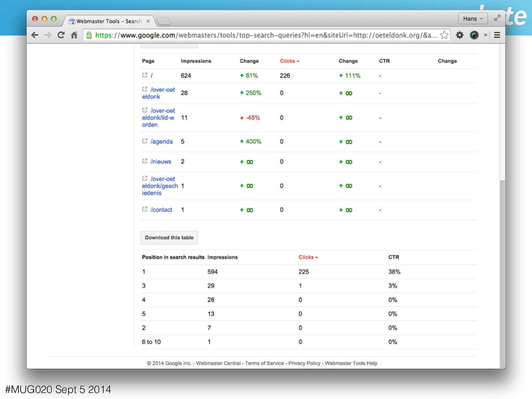Click Download this table button
Viewport: 532px width, 399px height.
[x=169, y=238]
